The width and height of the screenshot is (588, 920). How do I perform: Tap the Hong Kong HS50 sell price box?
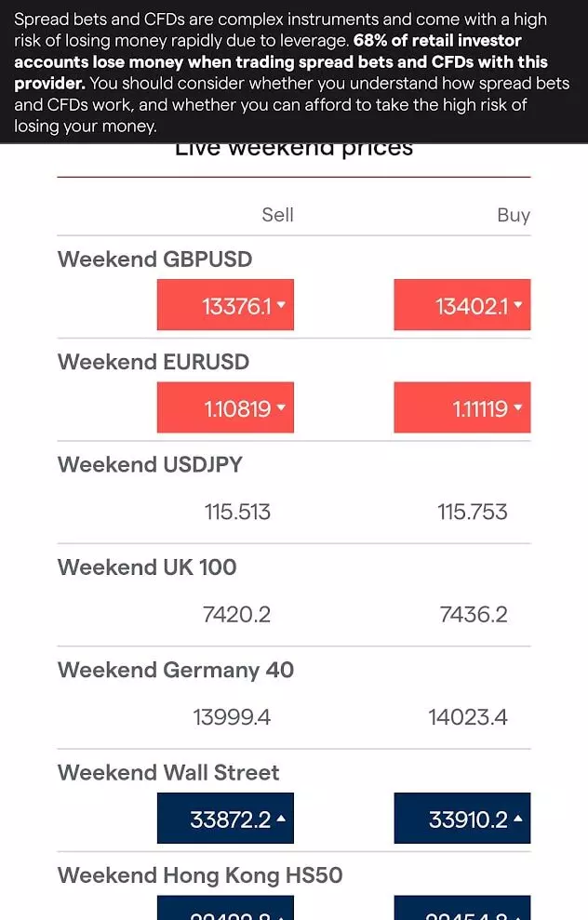[225, 908]
